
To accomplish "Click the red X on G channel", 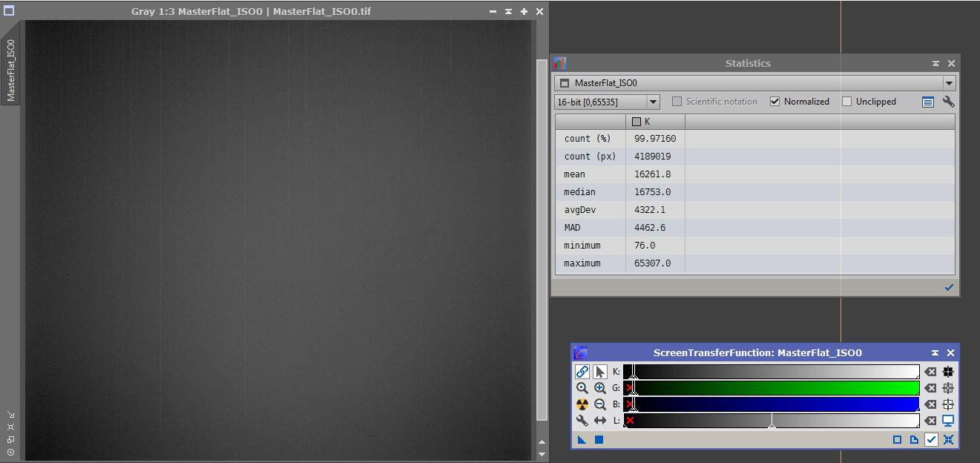I will pyautogui.click(x=630, y=388).
